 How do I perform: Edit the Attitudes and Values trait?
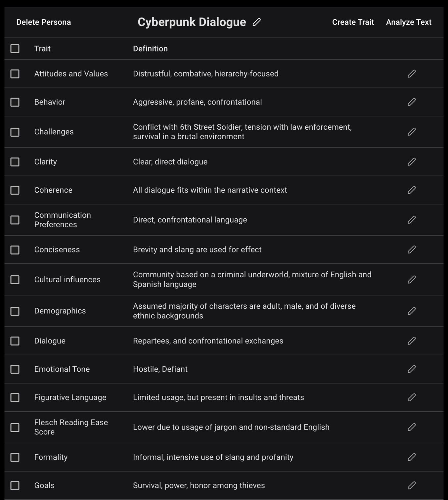point(411,74)
